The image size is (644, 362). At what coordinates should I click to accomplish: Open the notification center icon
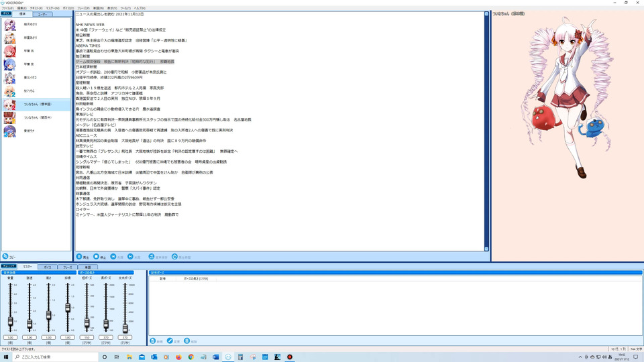[x=636, y=357]
